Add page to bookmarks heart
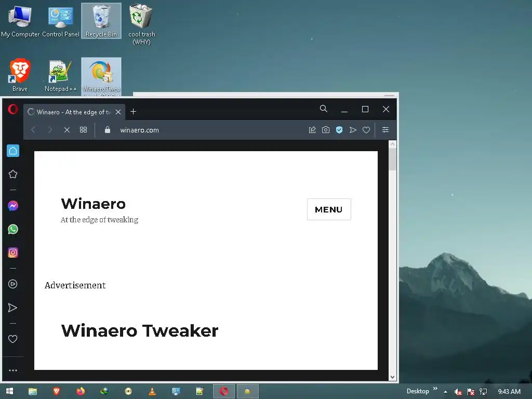The width and height of the screenshot is (532, 399). (x=366, y=130)
